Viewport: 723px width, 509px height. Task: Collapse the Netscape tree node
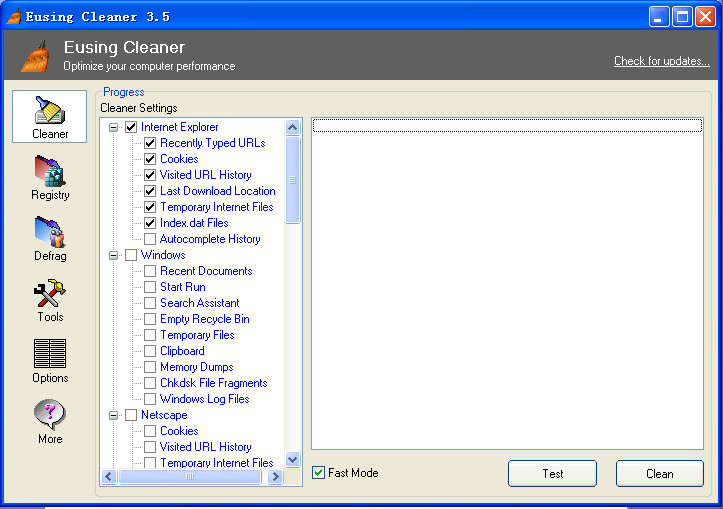113,415
